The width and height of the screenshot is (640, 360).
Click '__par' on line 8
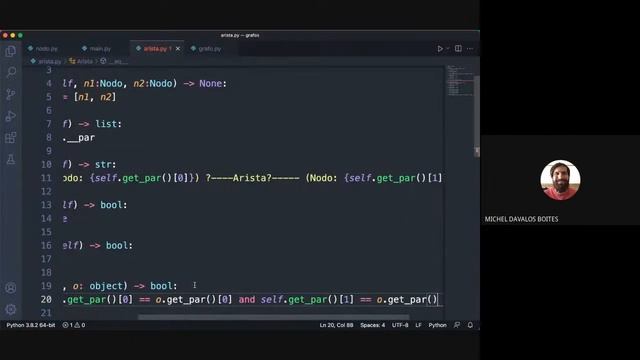pyautogui.click(x=81, y=138)
